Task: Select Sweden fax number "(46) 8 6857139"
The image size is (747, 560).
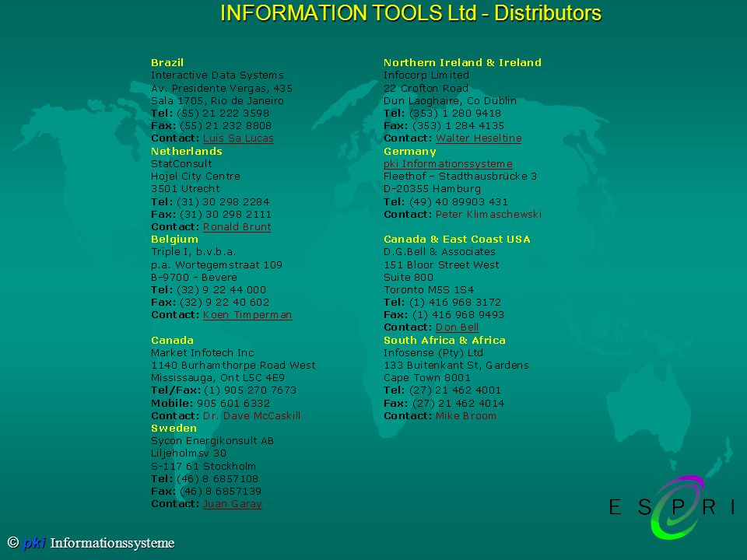Action: click(220, 492)
